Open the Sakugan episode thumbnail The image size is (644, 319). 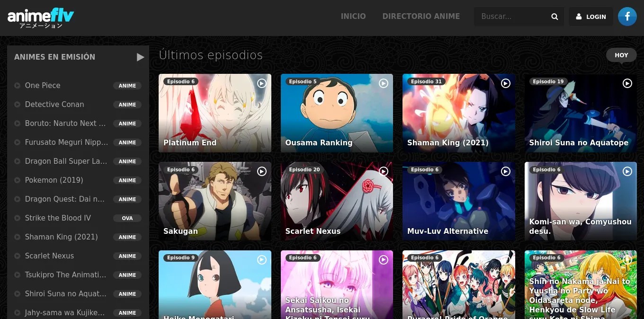[215, 201]
